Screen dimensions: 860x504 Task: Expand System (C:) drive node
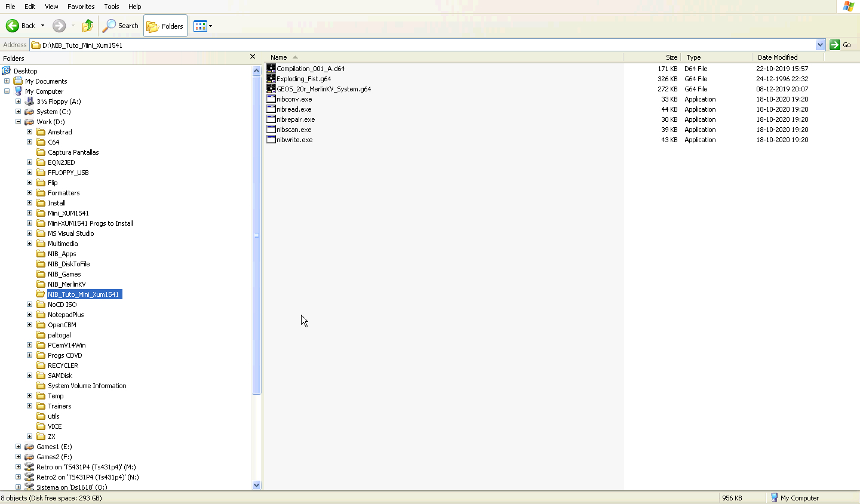[x=18, y=111]
